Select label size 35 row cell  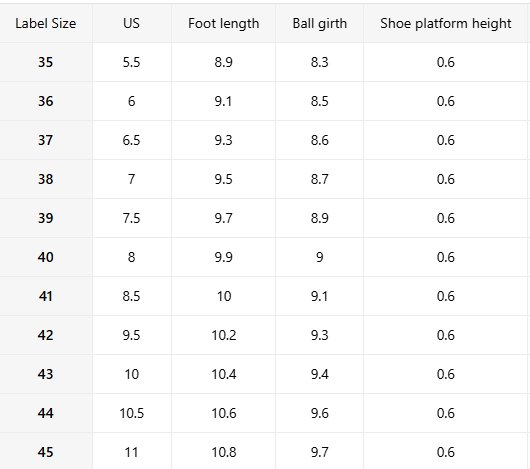tap(46, 62)
